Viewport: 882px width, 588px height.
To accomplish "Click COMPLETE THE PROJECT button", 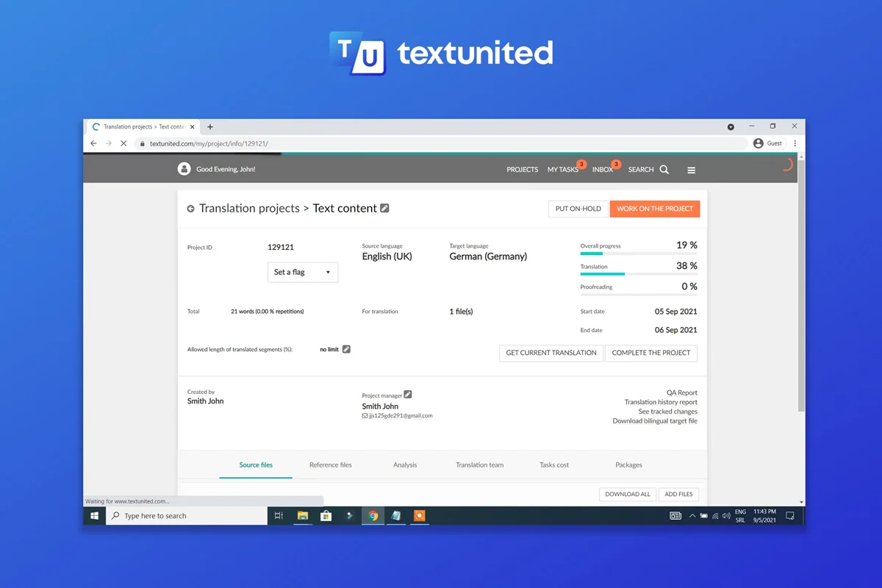I will (x=651, y=353).
